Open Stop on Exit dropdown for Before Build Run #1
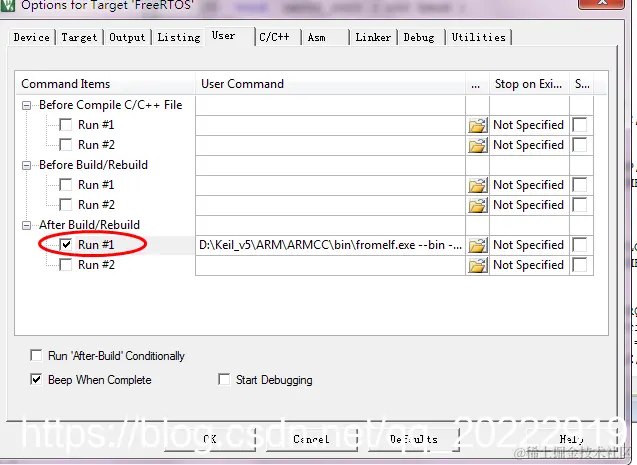Screen dimensions: 637x465 click(x=529, y=185)
